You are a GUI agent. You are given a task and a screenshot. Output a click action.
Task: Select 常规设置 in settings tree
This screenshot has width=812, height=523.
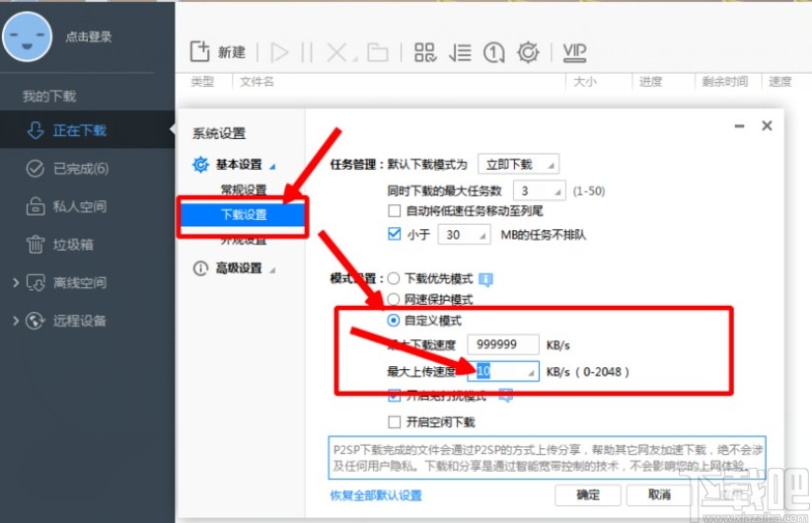pos(244,189)
